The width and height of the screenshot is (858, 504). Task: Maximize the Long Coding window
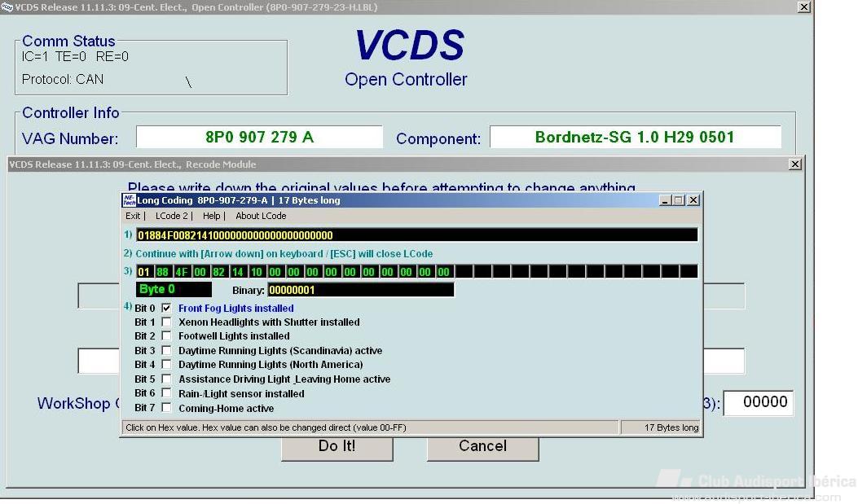click(x=679, y=200)
